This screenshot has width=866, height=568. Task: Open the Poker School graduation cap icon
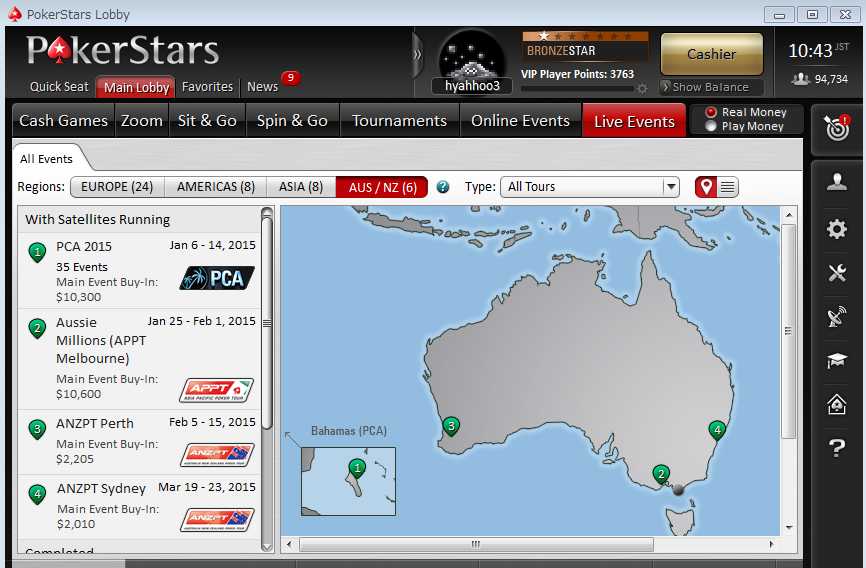[x=837, y=361]
